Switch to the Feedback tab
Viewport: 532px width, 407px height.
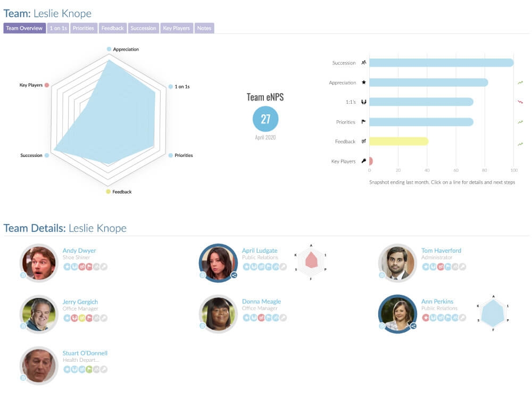pos(112,28)
